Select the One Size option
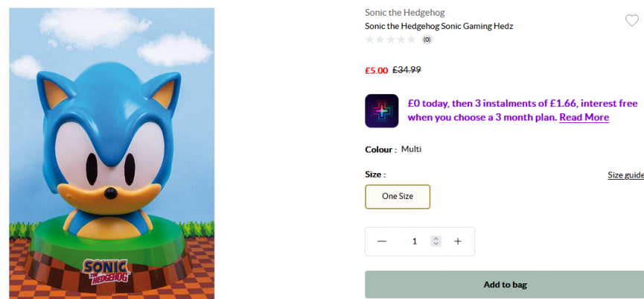644x299 pixels. (398, 197)
